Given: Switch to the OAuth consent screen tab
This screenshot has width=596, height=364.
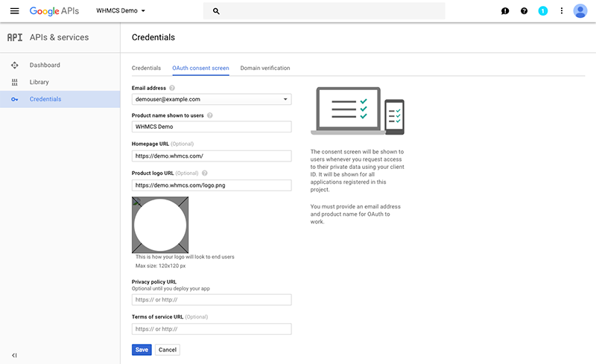Looking at the screenshot, I should pos(200,68).
